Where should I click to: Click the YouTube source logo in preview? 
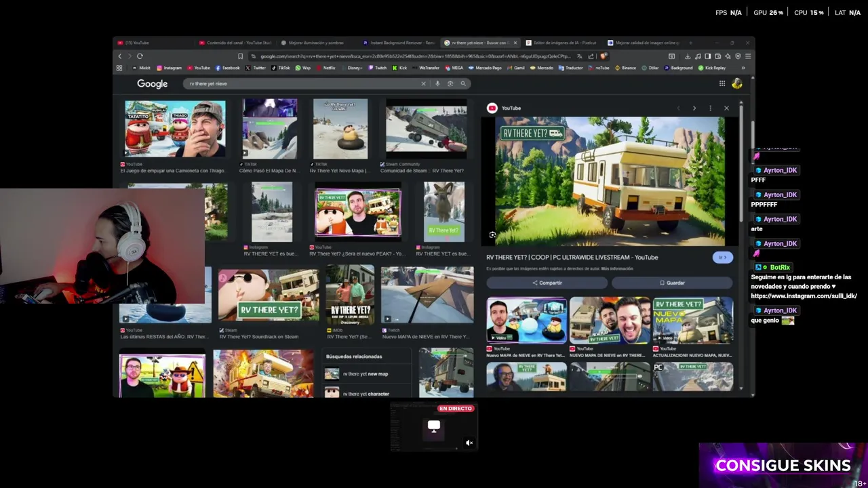point(492,108)
